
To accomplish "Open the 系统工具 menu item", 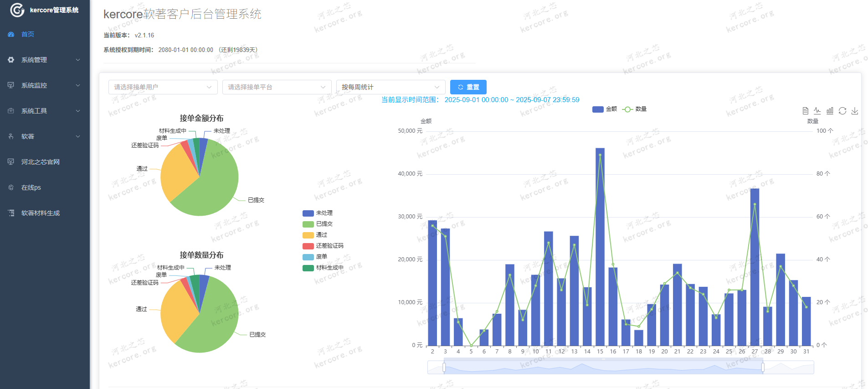I will click(x=45, y=111).
